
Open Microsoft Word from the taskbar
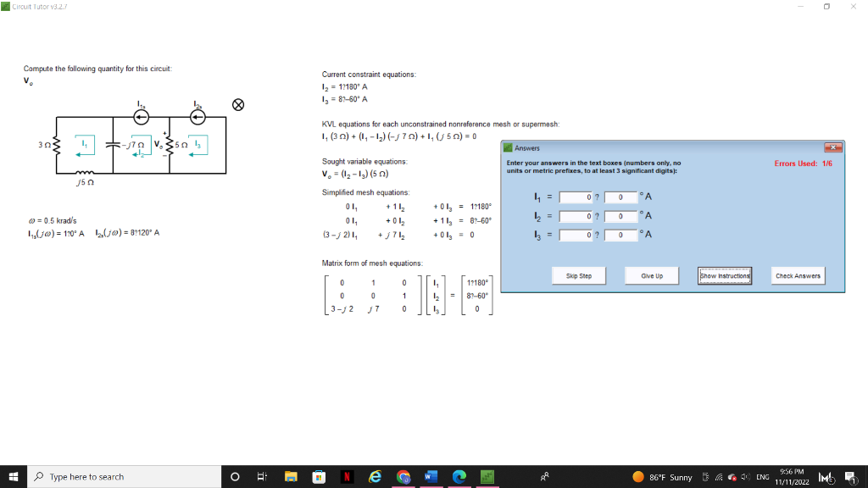[430, 475]
